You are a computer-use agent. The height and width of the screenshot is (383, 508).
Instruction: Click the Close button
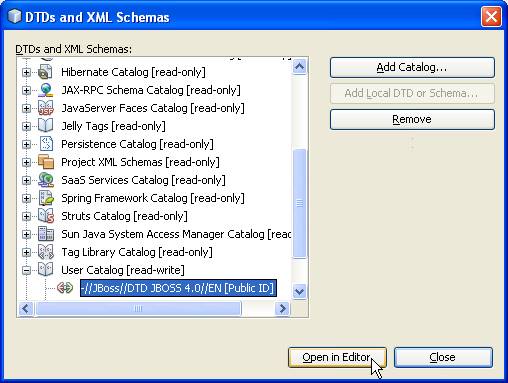[443, 358]
